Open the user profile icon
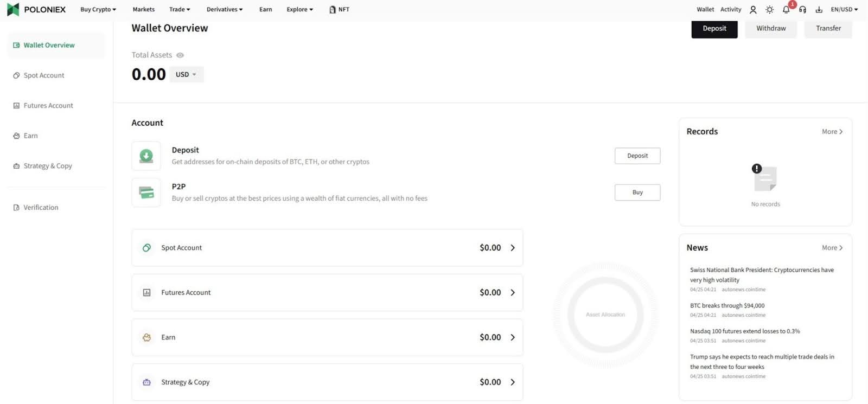The image size is (868, 404). 753,10
